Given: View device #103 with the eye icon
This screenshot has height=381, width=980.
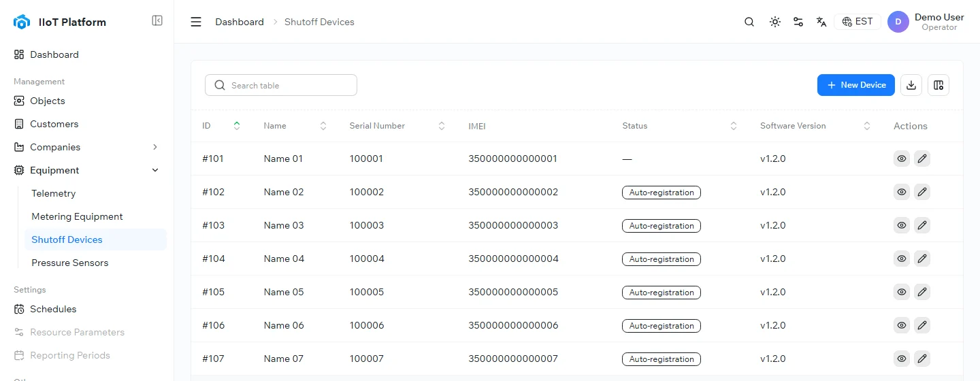Looking at the screenshot, I should pyautogui.click(x=902, y=225).
